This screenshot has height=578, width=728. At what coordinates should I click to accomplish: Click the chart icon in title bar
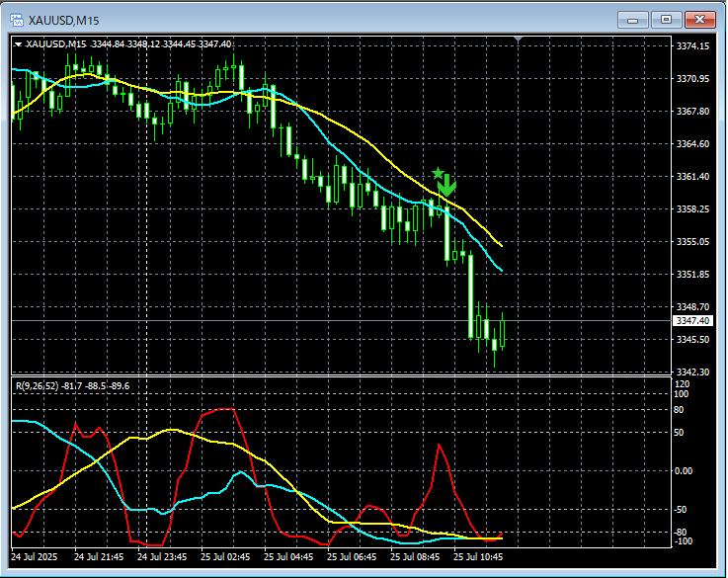tap(17, 19)
